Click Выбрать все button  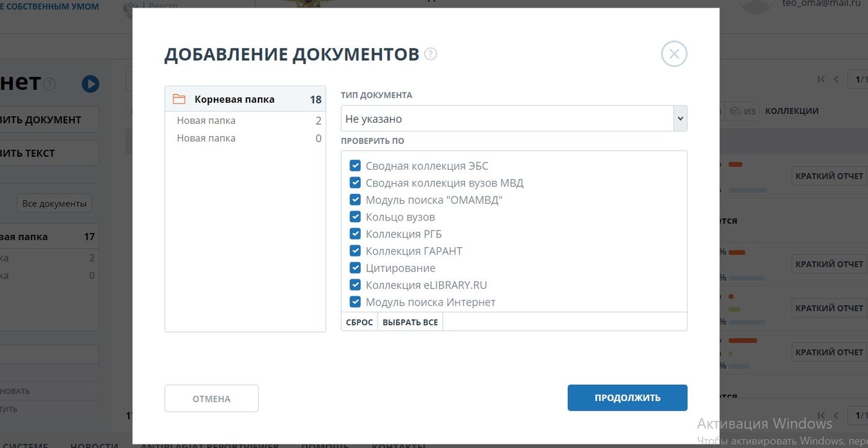point(410,322)
